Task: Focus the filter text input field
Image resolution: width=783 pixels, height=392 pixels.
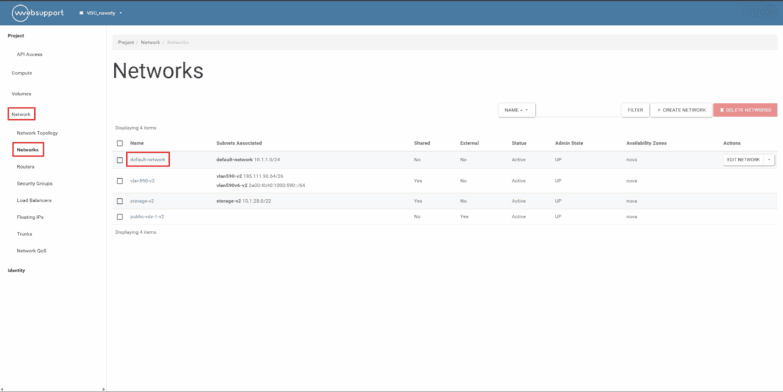Action: point(578,110)
